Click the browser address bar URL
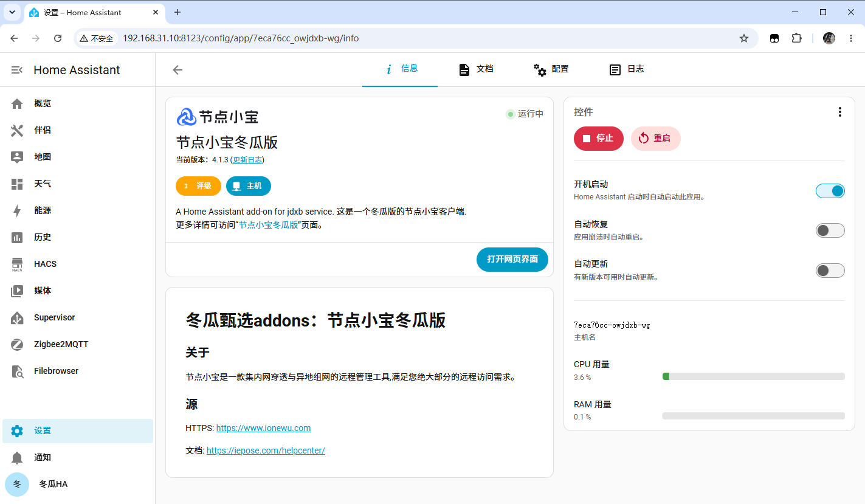Image resolution: width=865 pixels, height=504 pixels. point(241,38)
